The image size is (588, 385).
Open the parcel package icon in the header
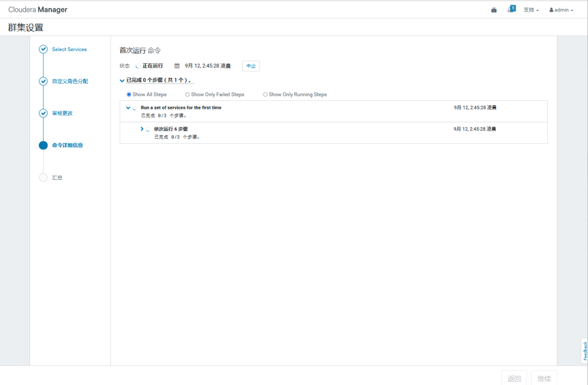coord(493,9)
